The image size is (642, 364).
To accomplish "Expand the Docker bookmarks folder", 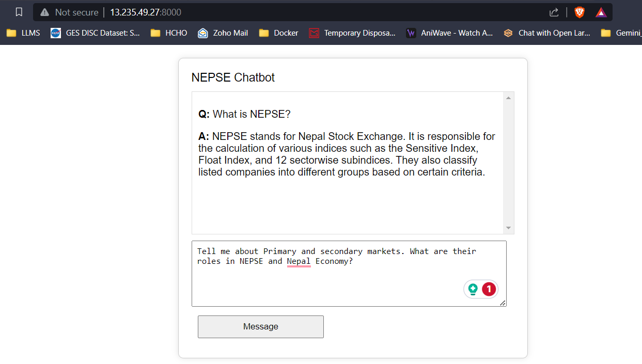I will 279,33.
